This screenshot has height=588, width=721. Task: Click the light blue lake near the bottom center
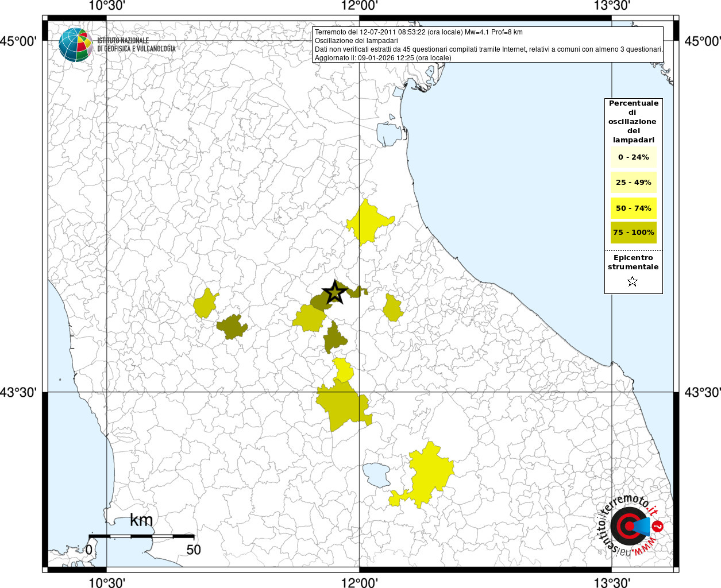376,474
